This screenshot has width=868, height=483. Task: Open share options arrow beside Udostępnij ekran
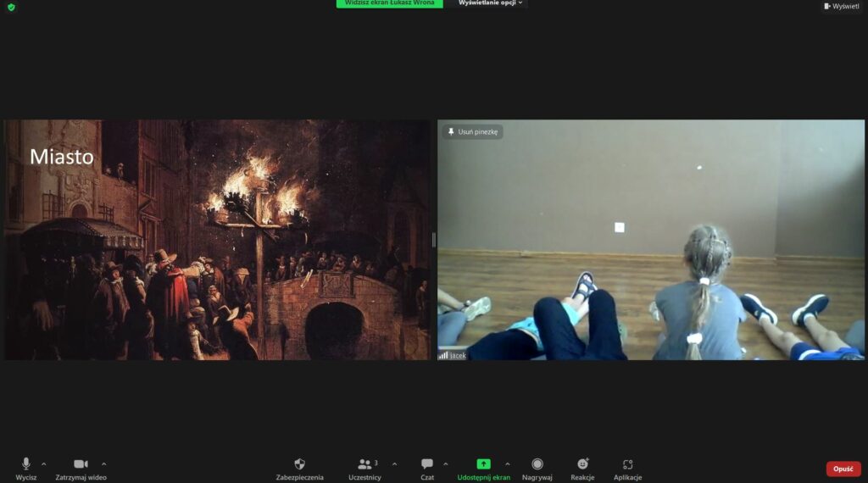508,464
